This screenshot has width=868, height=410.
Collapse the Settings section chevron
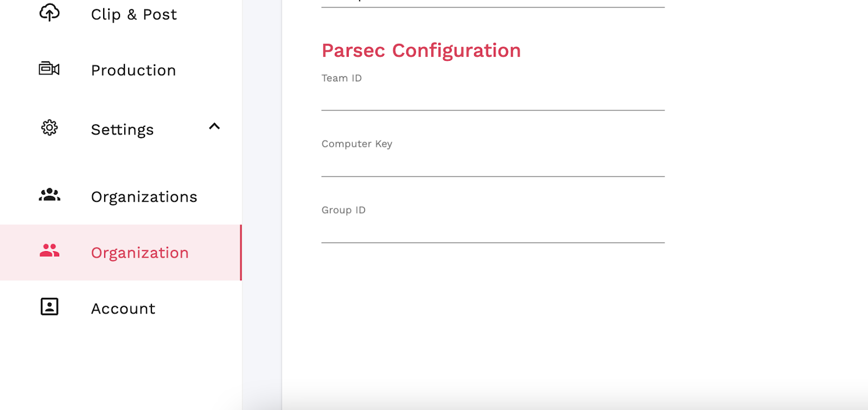[x=214, y=126]
